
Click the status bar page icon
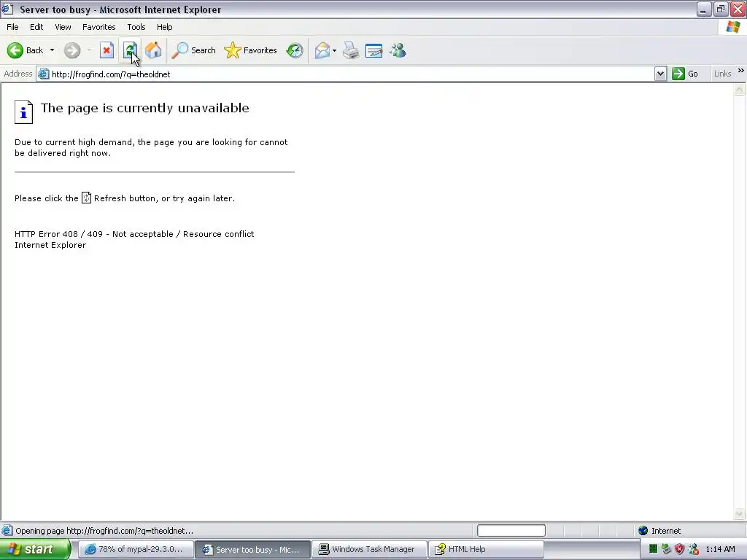7,531
